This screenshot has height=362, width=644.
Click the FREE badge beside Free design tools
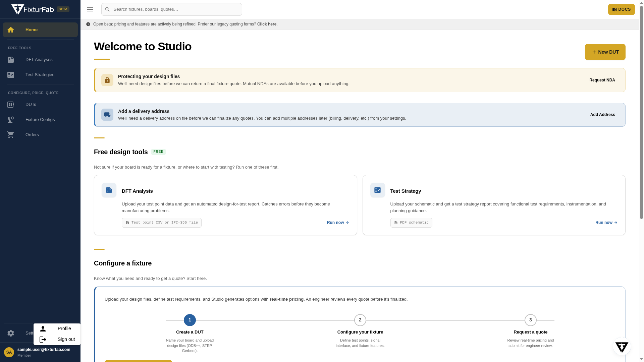158,152
